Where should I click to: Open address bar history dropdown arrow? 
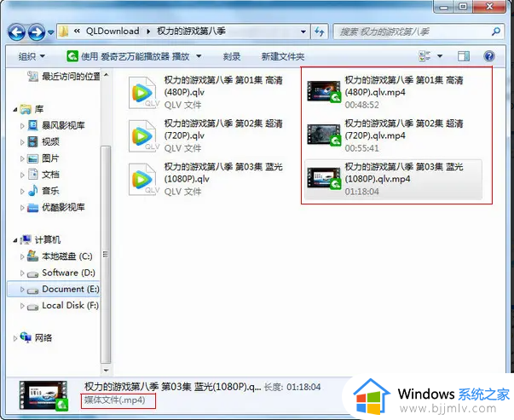[x=303, y=32]
